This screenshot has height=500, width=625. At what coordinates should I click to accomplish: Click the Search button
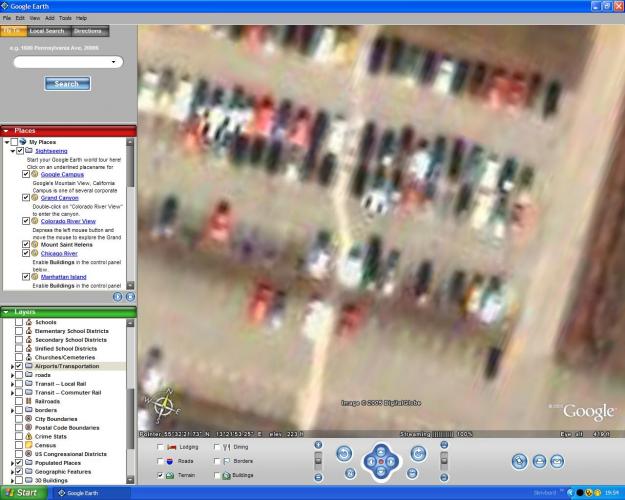(x=67, y=84)
